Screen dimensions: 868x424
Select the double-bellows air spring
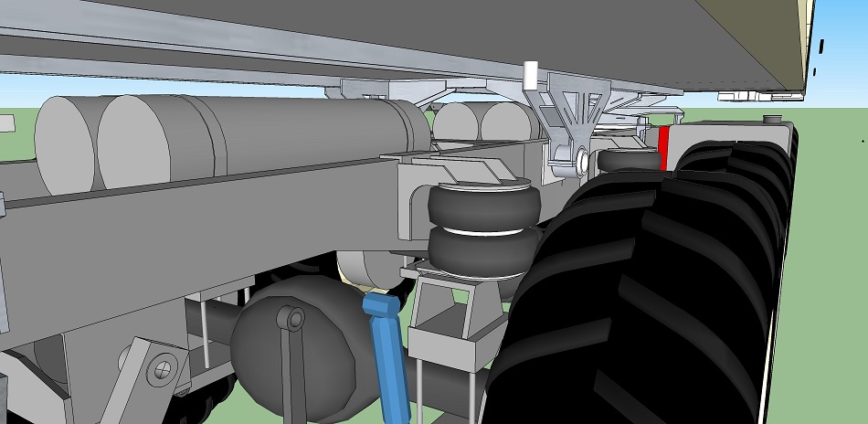coord(484,228)
